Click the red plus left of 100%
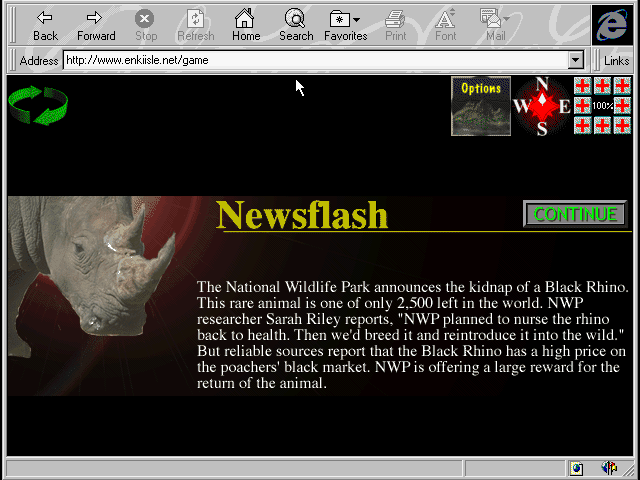This screenshot has height=480, width=640. [582, 106]
